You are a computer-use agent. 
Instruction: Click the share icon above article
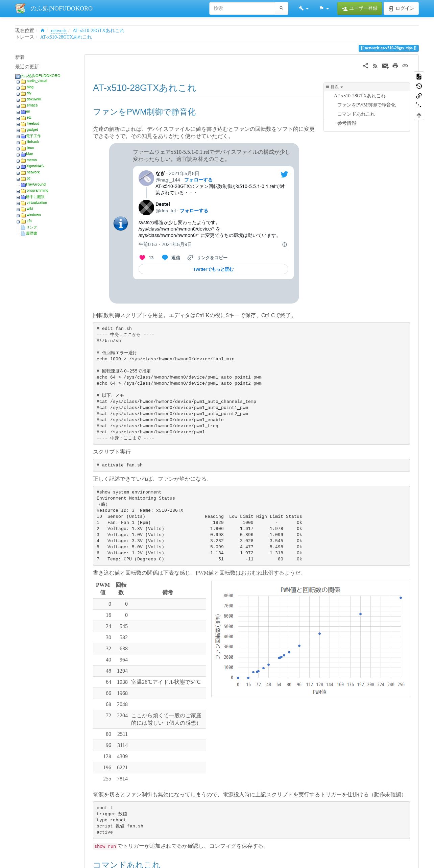click(x=365, y=66)
